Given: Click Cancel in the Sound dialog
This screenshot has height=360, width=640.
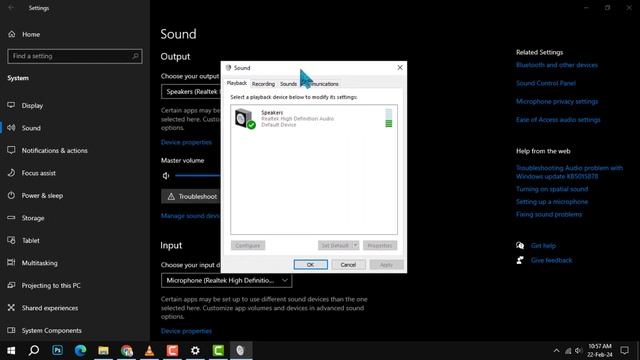Looking at the screenshot, I should [348, 264].
